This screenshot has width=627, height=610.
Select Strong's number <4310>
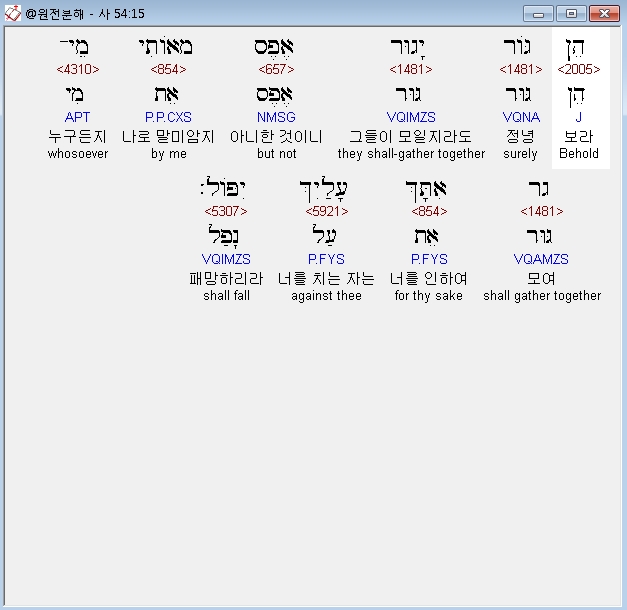point(78,70)
